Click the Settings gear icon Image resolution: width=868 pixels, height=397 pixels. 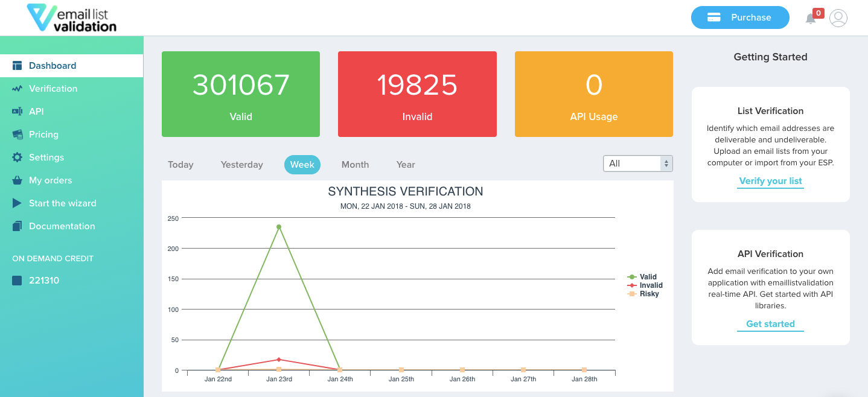[x=17, y=157]
